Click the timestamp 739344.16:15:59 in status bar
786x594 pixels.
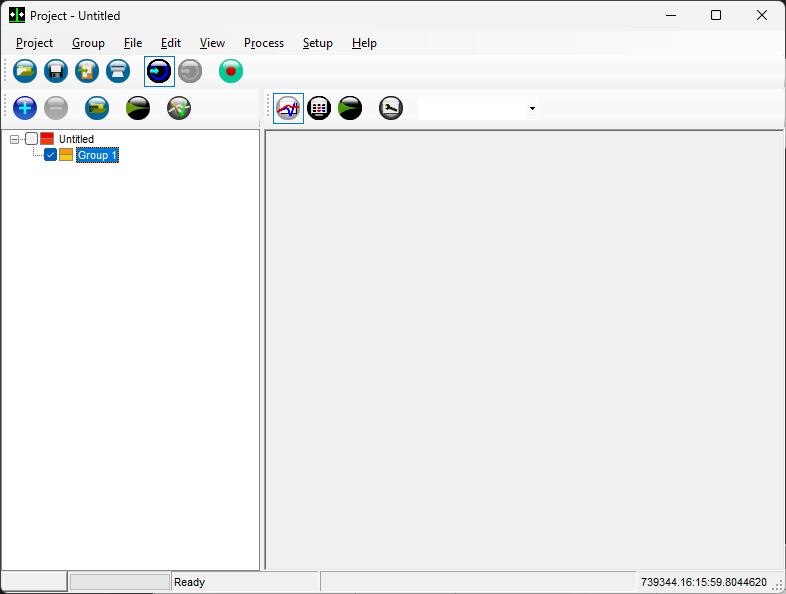tap(704, 582)
